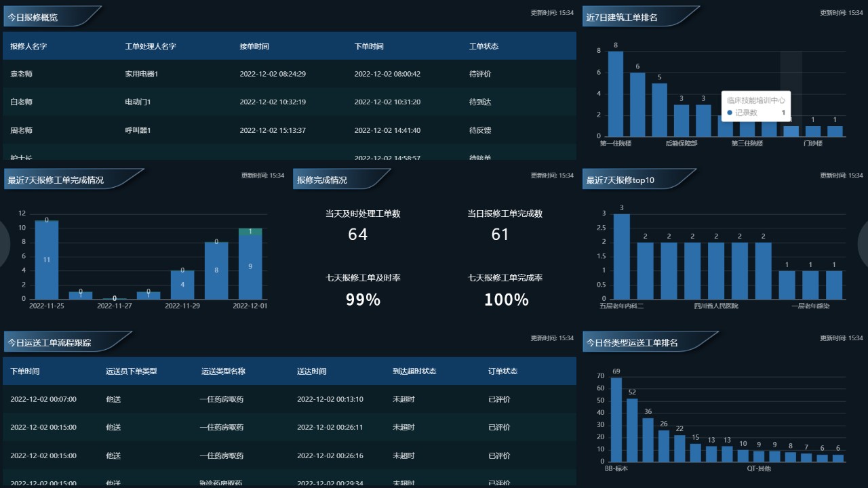
Task: Click the 待到达 status for 白老师
Action: tap(479, 102)
